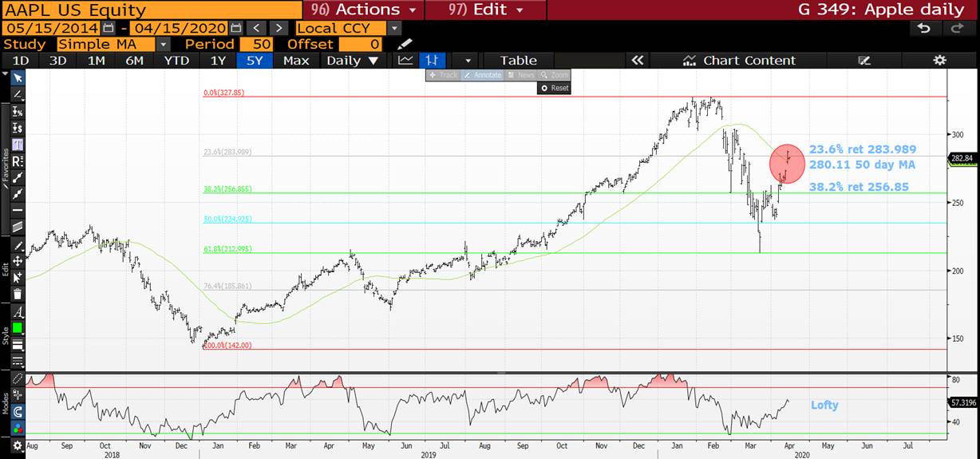This screenshot has width=980, height=459.
Task: Select the Max range tab
Action: pos(296,60)
